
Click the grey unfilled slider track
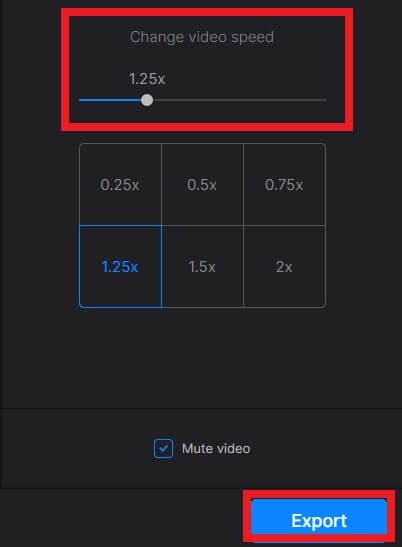coord(240,100)
